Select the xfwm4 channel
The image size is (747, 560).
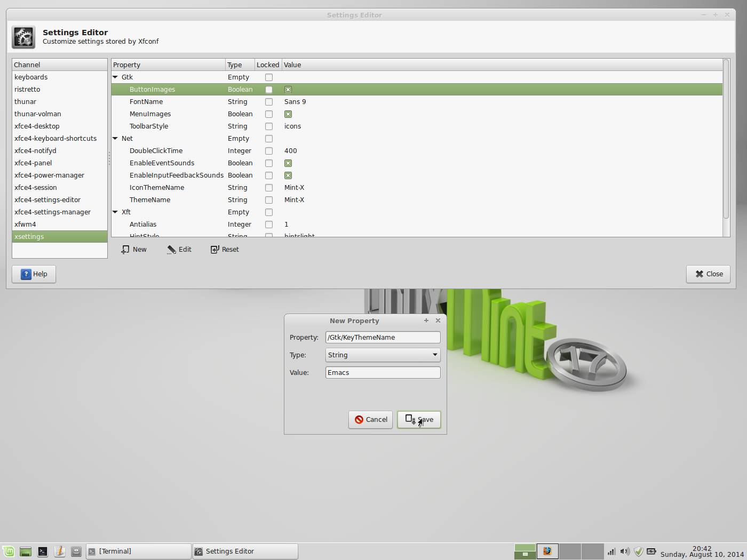click(60, 225)
